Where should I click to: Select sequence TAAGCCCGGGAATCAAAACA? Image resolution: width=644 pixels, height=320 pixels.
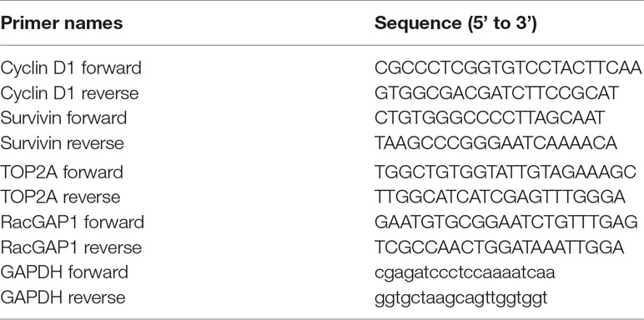click(496, 143)
